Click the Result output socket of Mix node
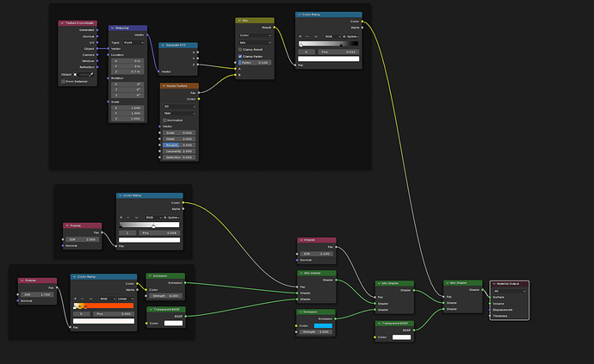Viewport: 594px width, 364px height. (275, 28)
